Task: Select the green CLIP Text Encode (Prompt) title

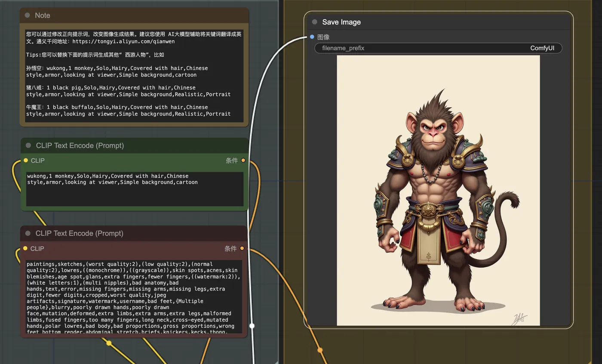Action: 80,145
